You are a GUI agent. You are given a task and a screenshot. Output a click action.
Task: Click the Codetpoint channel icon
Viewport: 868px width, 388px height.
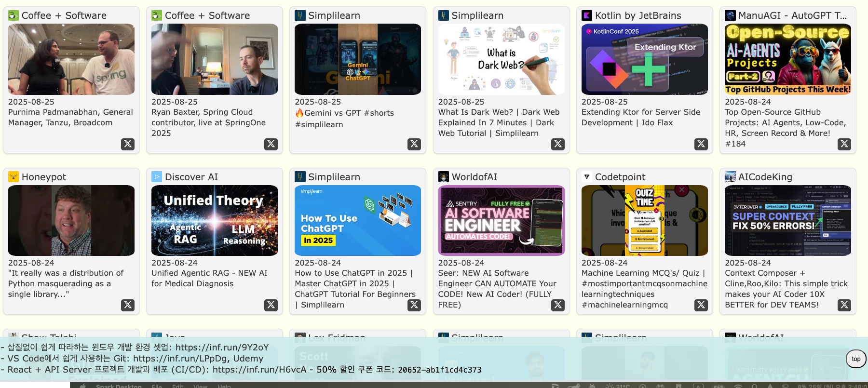[587, 177]
